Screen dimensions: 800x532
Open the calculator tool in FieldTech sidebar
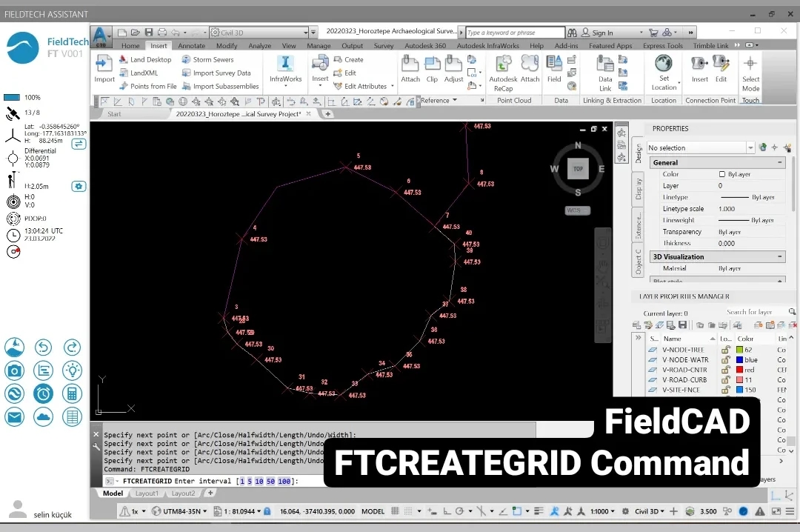(72, 393)
